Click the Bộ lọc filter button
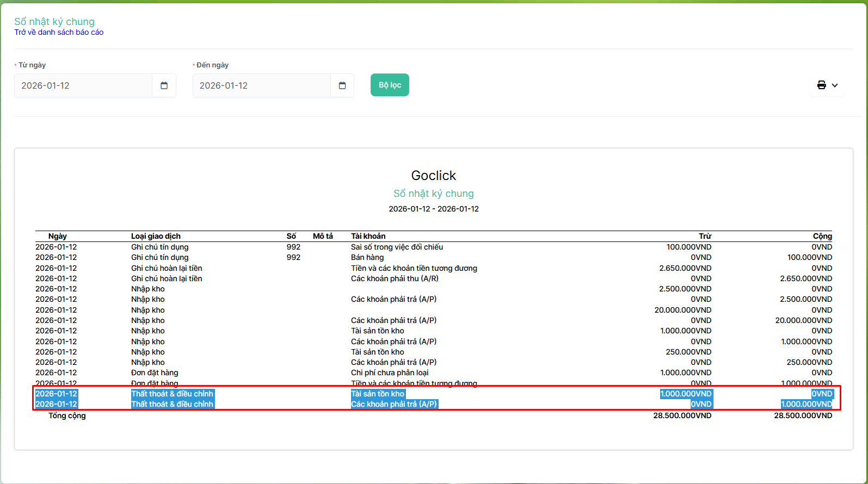The width and height of the screenshot is (868, 484). pyautogui.click(x=390, y=85)
